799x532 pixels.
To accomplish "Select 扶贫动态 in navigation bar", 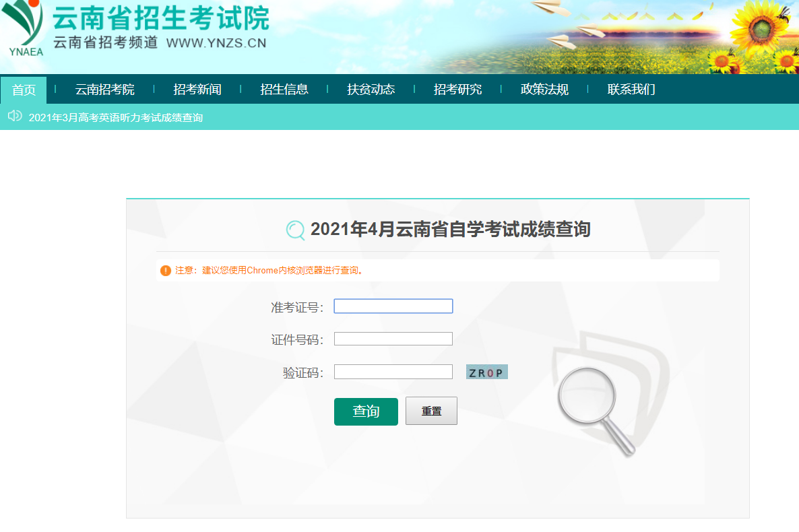I will coord(371,90).
